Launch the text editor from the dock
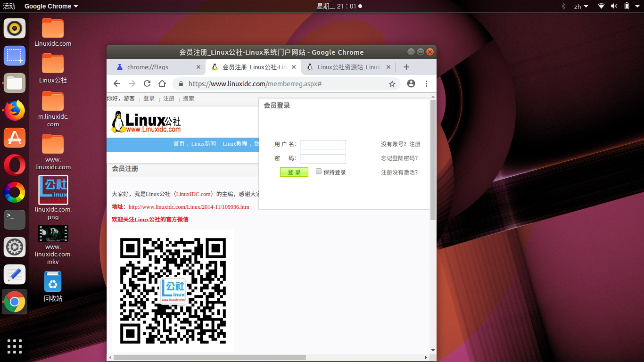Screen dimensions: 644x362 click(15, 274)
